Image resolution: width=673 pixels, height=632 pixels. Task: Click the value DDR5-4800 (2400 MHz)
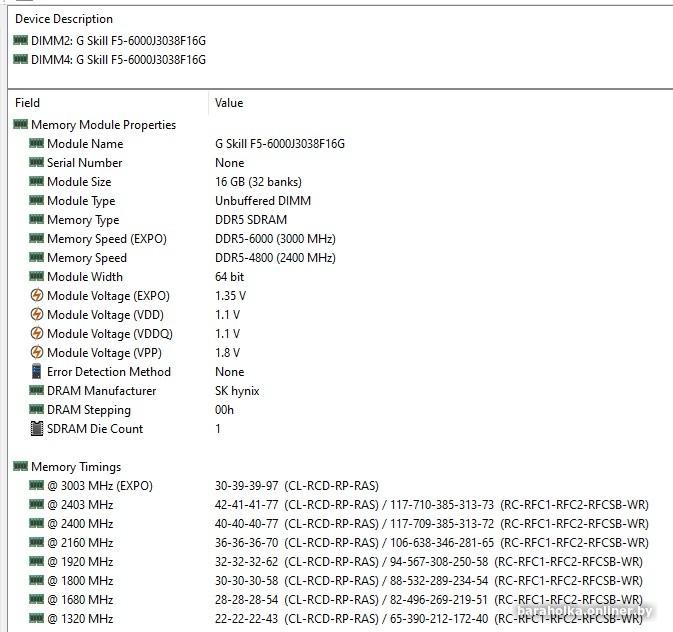(x=275, y=258)
